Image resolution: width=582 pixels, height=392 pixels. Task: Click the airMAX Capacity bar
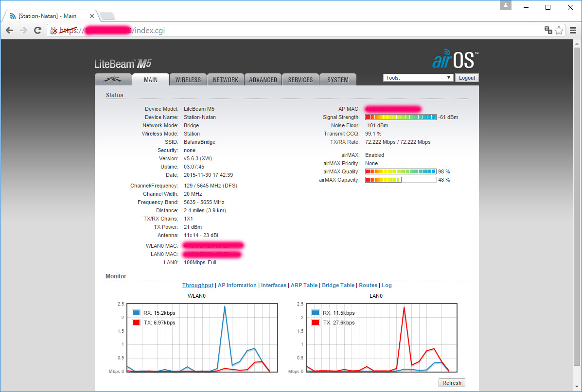(401, 180)
